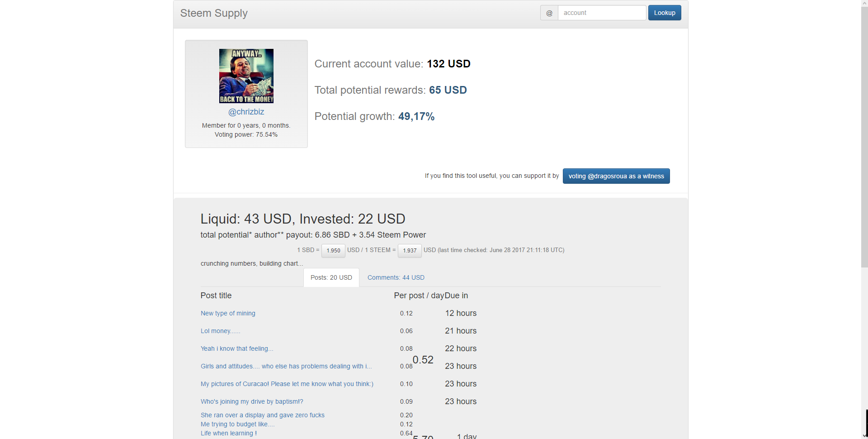This screenshot has width=868, height=439.
Task: Click the total potential author payout line
Action: coord(313,235)
